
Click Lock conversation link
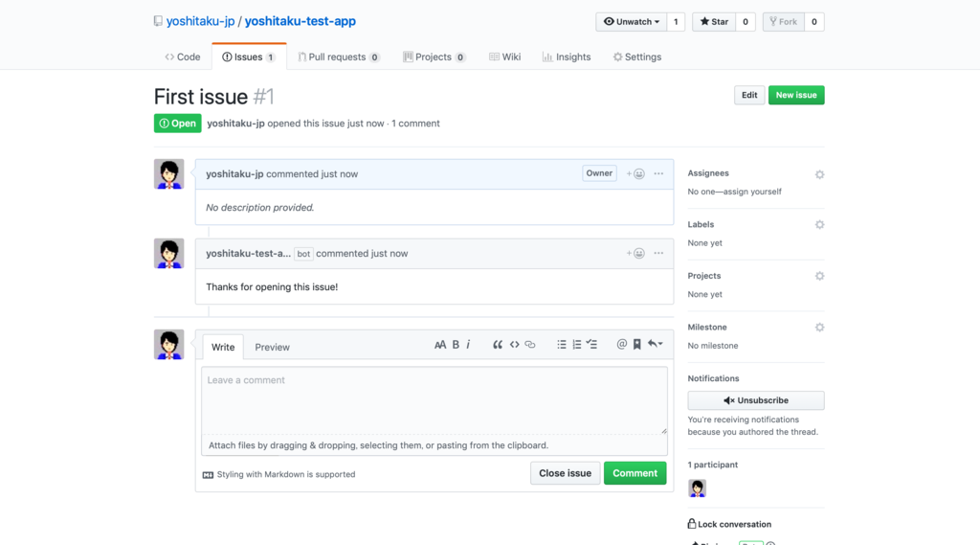coord(729,524)
